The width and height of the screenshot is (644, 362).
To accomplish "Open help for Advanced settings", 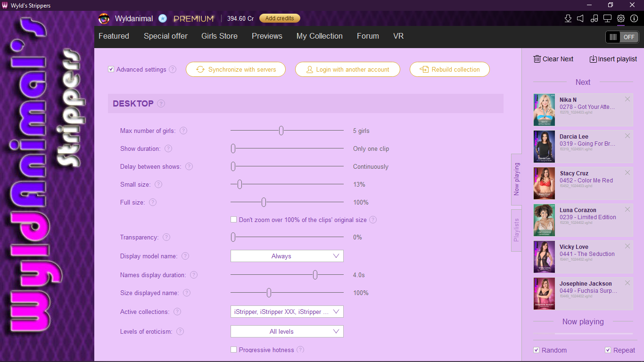I will point(173,69).
